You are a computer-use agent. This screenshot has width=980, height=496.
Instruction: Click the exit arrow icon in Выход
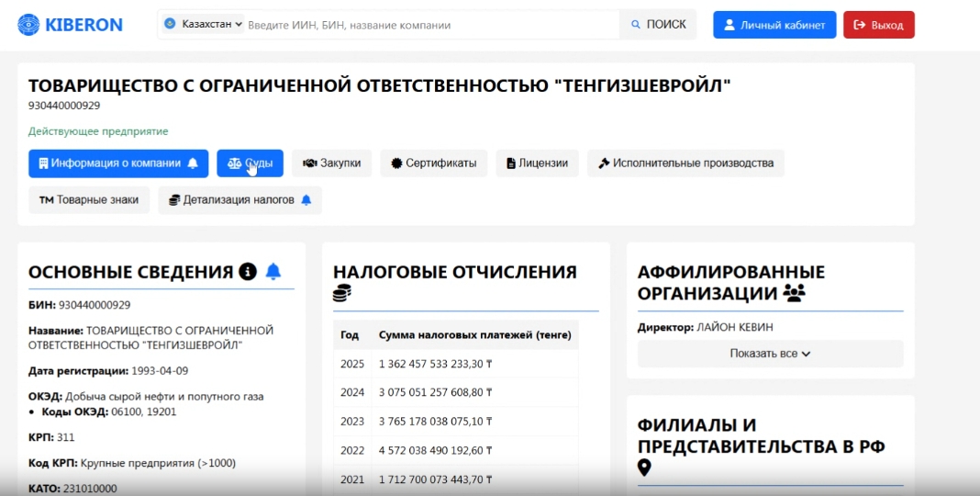[x=860, y=25]
